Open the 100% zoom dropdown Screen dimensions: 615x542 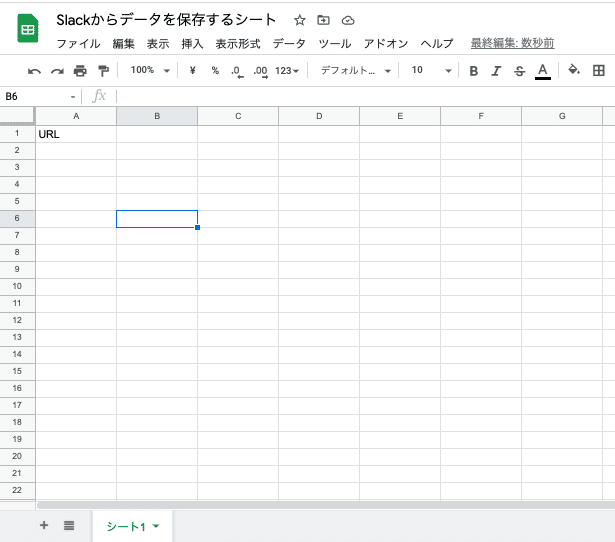click(x=150, y=70)
